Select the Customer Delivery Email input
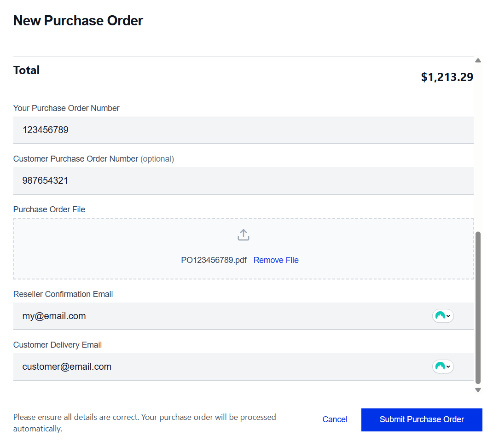Screen dimensions: 499x448 point(221,367)
